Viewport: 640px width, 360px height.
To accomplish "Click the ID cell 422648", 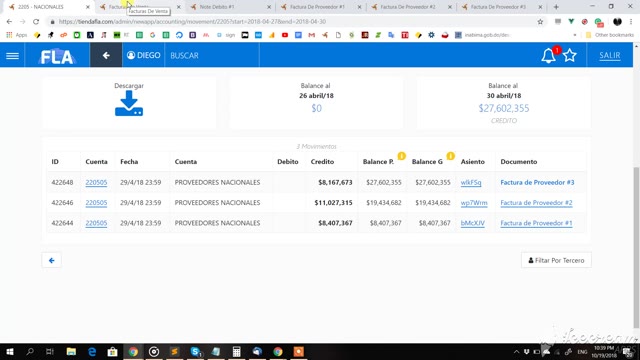I will coord(62,182).
